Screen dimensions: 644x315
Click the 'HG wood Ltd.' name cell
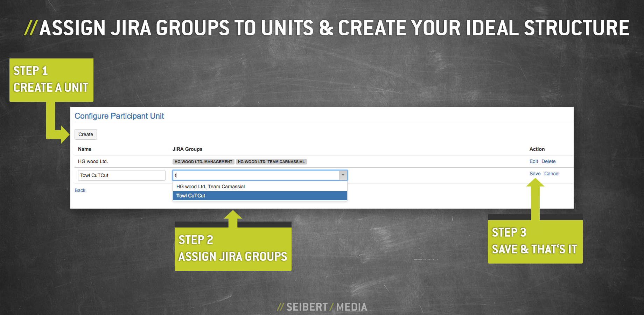pos(93,161)
